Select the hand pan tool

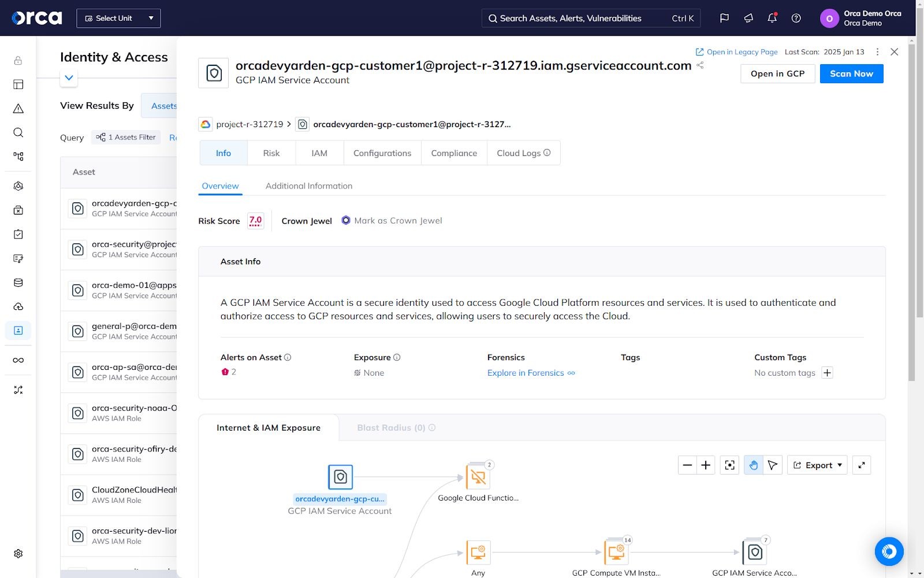[754, 465]
